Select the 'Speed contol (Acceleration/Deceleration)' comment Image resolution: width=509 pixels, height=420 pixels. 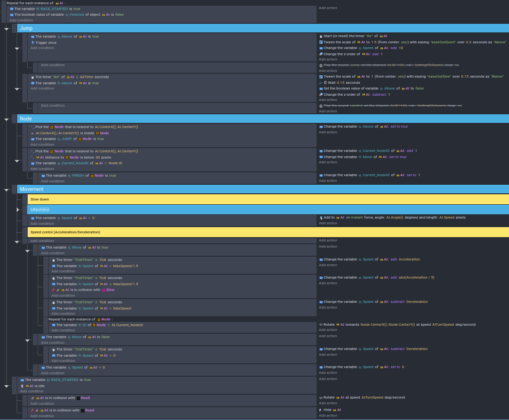pyautogui.click(x=268, y=232)
